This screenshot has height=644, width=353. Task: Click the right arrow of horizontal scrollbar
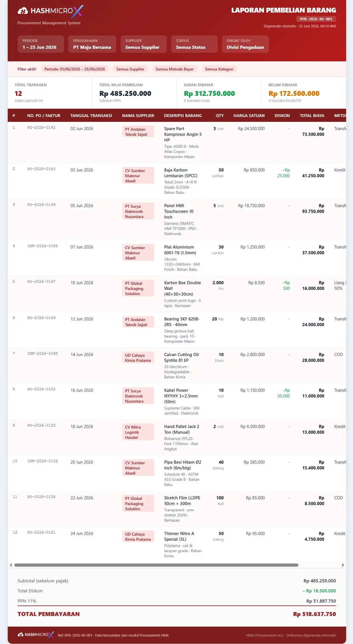343,565
